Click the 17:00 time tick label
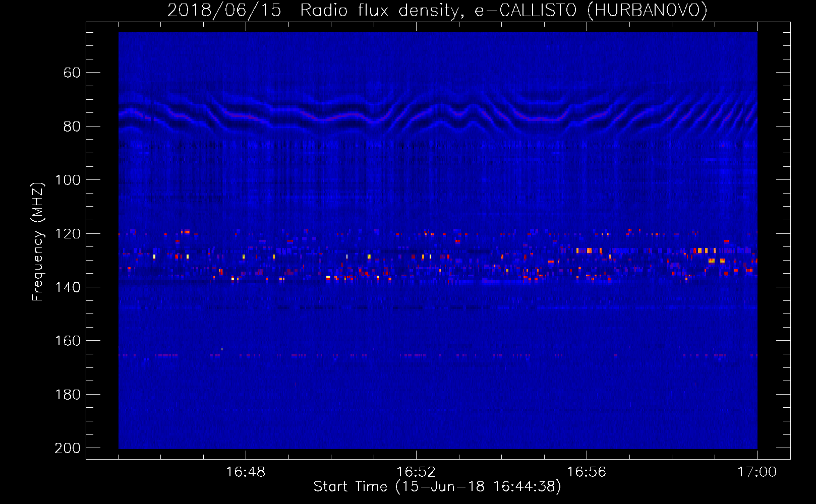Viewport: 816px width, 504px height. (x=757, y=472)
